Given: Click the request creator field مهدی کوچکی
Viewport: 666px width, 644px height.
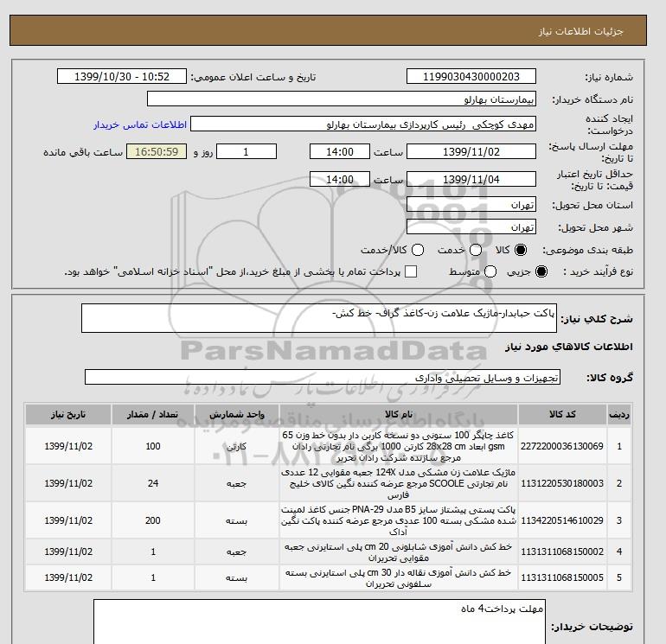Looking at the screenshot, I should (363, 124).
